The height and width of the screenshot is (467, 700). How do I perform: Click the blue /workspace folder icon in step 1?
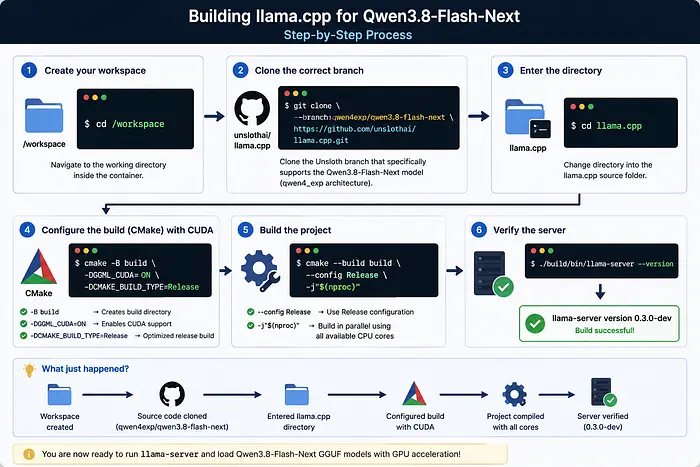(44, 116)
